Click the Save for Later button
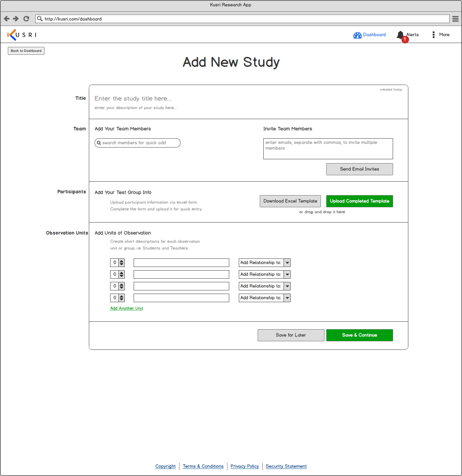This screenshot has width=462, height=476. tap(291, 335)
